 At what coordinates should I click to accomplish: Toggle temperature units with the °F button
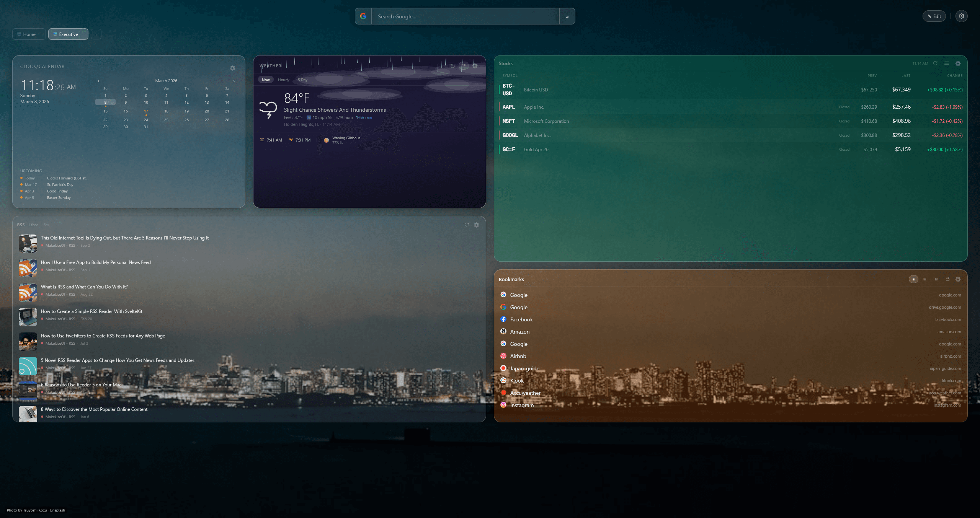[x=464, y=66]
